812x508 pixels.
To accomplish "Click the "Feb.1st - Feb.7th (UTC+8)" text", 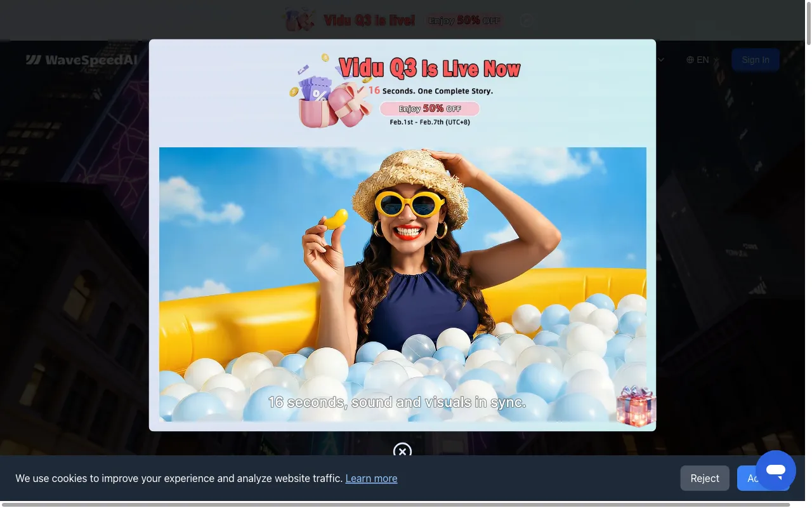I will click(429, 122).
